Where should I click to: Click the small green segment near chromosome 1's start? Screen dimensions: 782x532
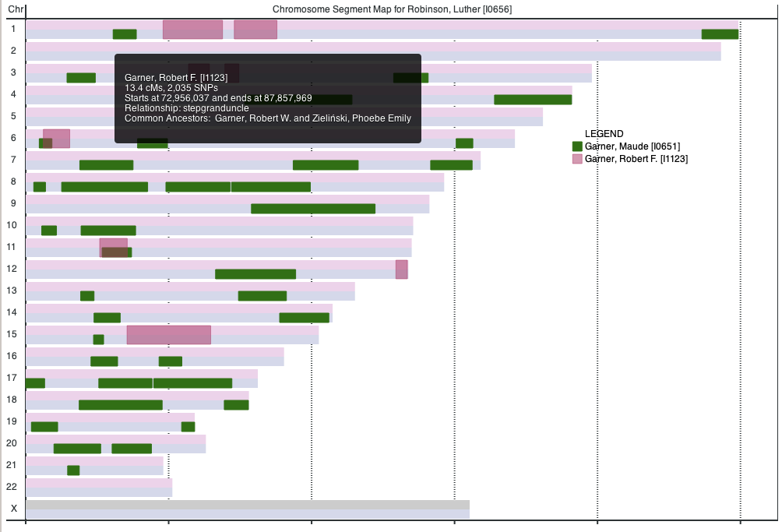pyautogui.click(x=125, y=34)
